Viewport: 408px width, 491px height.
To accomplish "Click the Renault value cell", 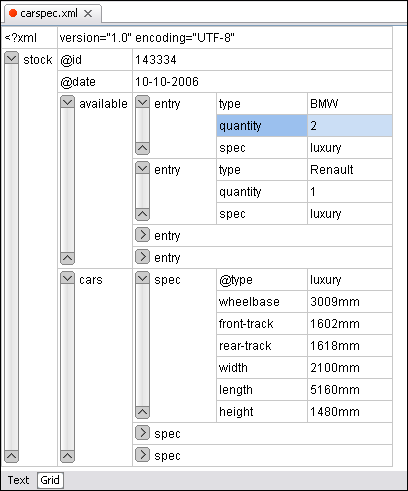I will click(x=350, y=170).
